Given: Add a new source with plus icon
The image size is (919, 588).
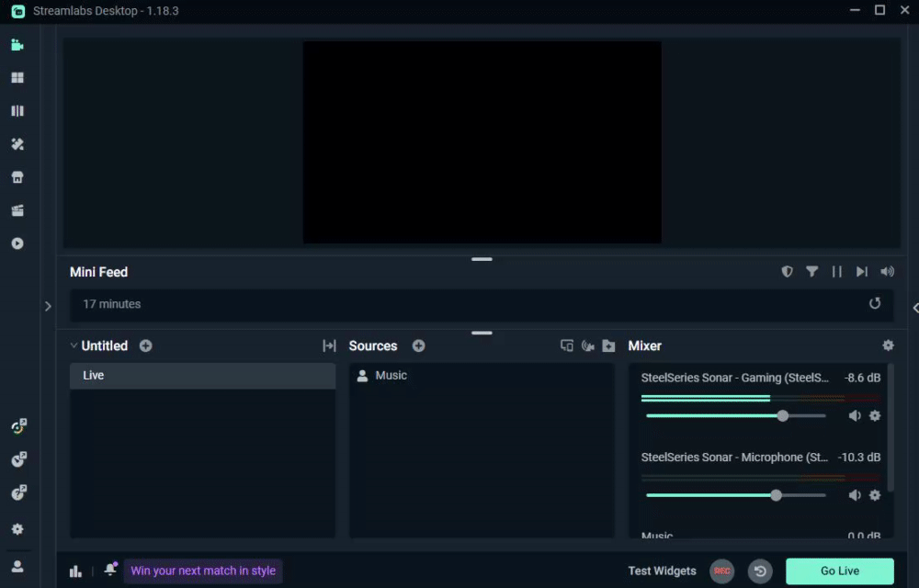Looking at the screenshot, I should 418,346.
